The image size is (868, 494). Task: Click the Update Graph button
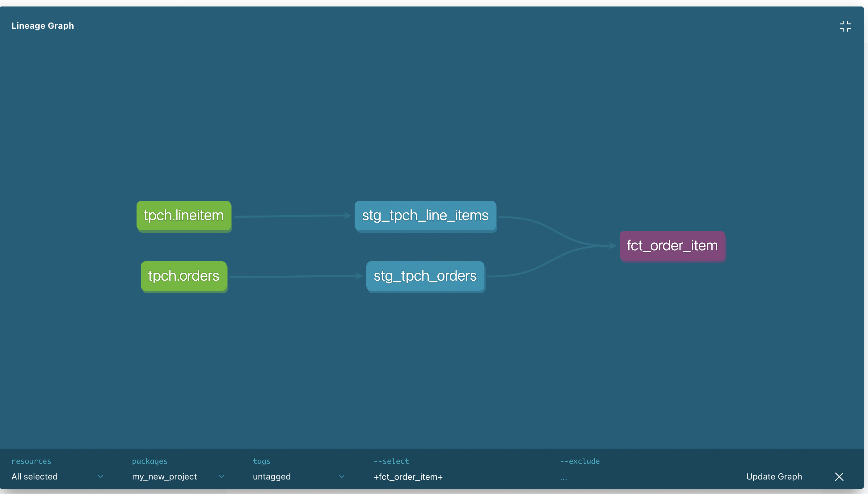point(774,476)
